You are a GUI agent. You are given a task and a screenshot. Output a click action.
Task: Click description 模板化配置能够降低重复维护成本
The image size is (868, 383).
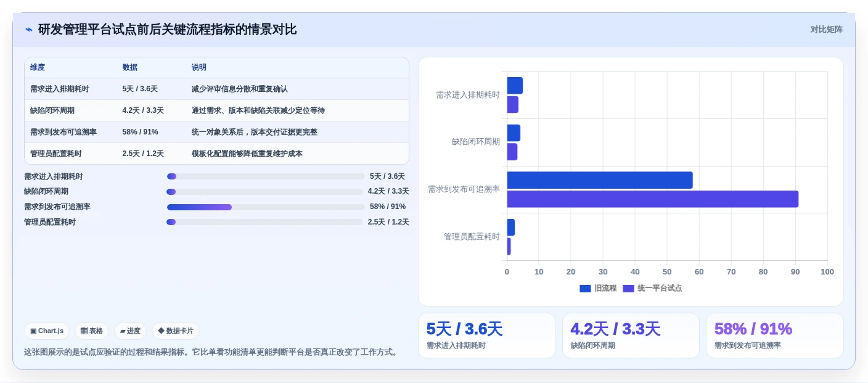coord(247,154)
